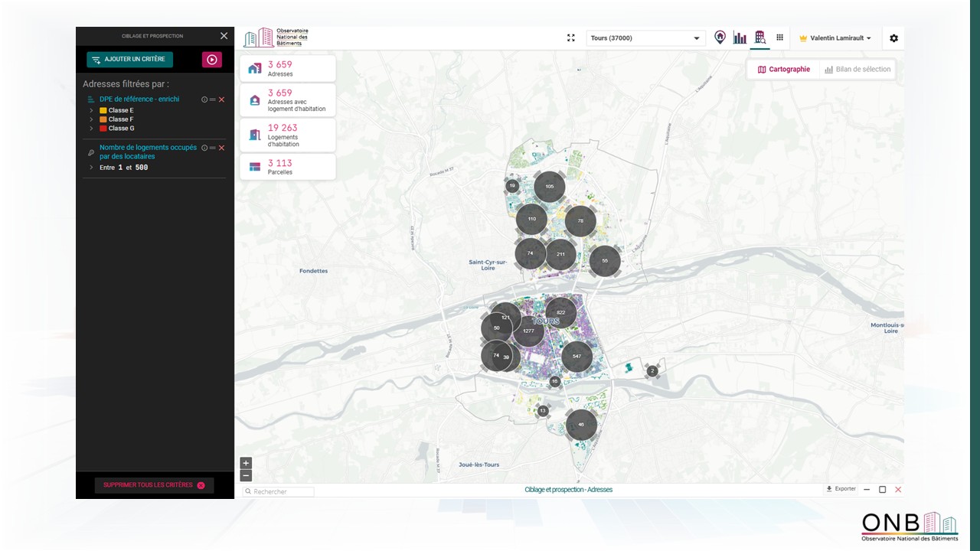Viewport: 980px width, 551px height.
Task: Run the filter with play button
Action: point(212,60)
